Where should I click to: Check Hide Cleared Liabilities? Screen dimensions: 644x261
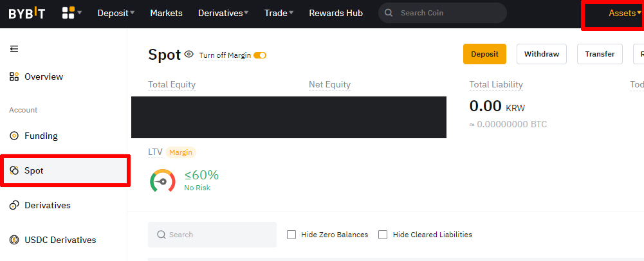[x=383, y=235]
